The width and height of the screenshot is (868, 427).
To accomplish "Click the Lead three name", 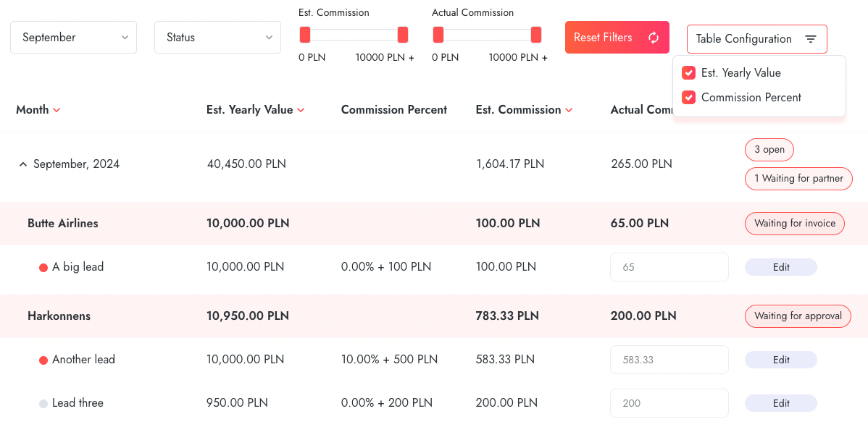I will pyautogui.click(x=78, y=402).
